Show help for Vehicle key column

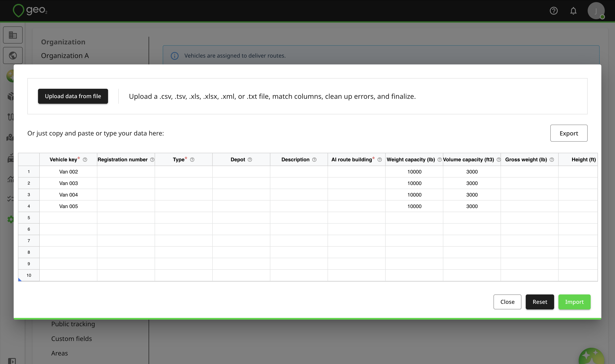(85, 160)
